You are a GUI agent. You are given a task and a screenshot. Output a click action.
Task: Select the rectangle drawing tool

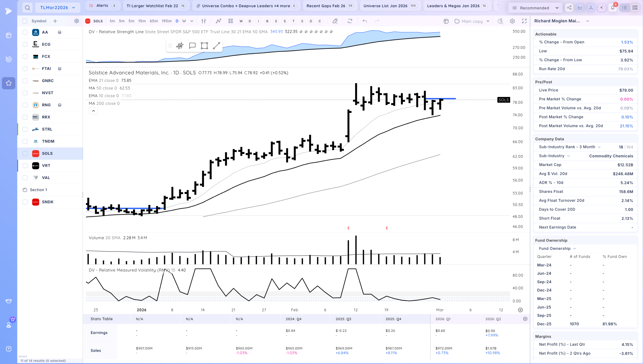coord(204,46)
